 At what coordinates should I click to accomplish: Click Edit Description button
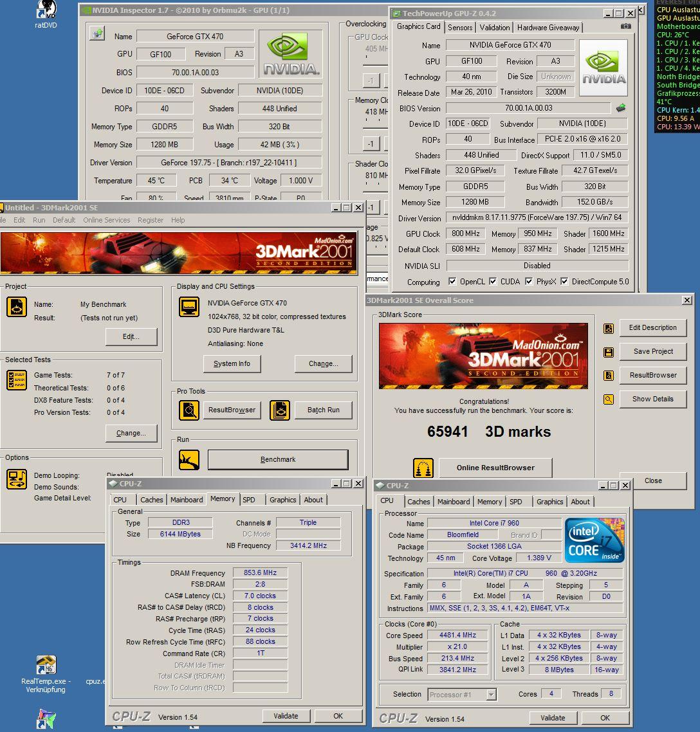653,327
